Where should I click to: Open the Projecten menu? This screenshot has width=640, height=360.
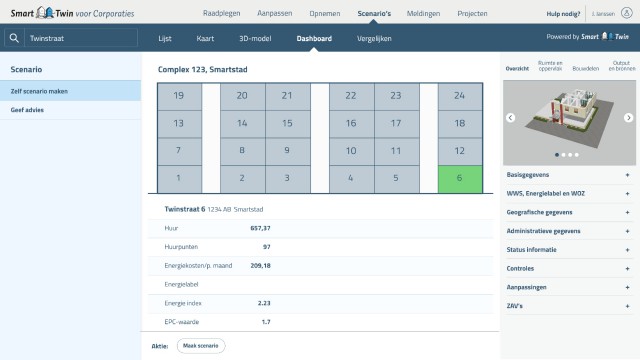472,13
